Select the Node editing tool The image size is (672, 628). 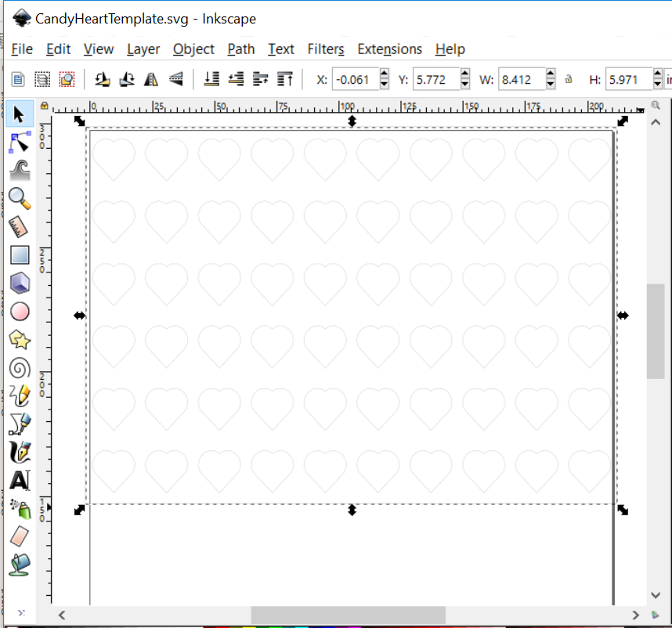click(x=20, y=143)
